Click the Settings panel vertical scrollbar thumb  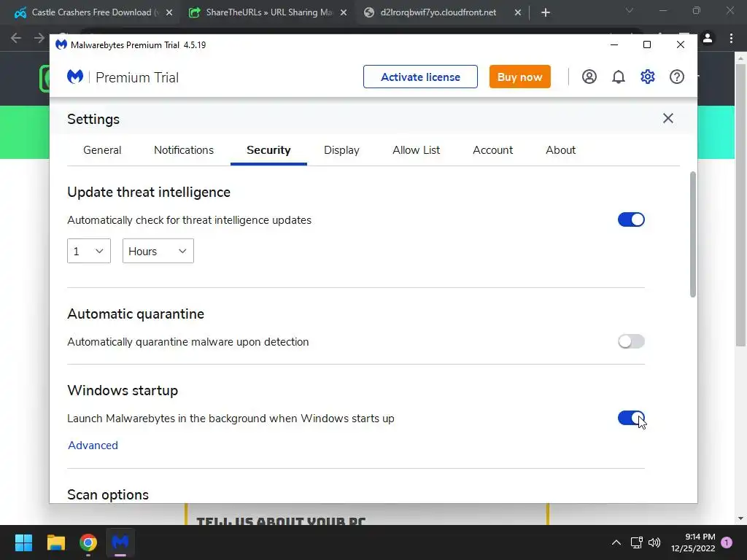tap(693, 234)
